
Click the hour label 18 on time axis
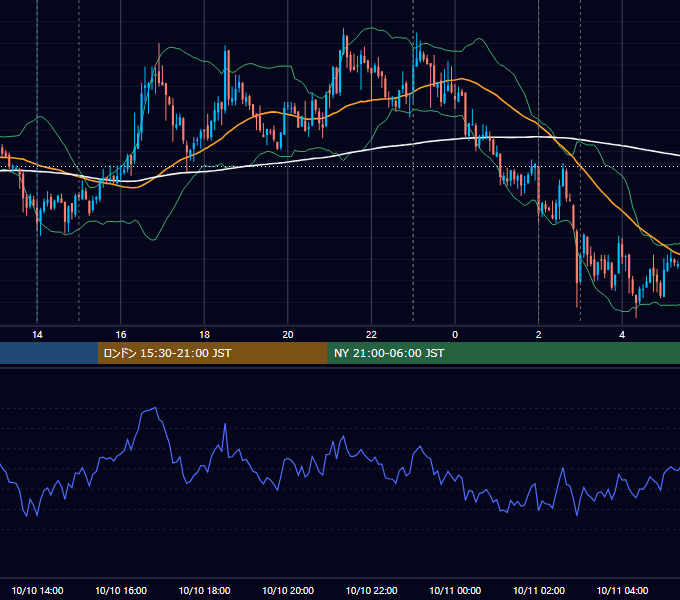(204, 335)
